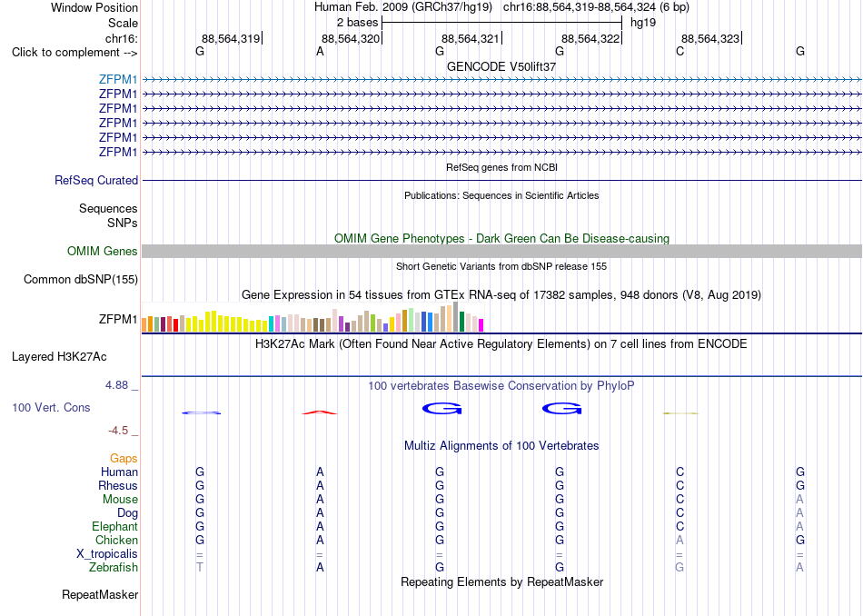This screenshot has height=616, width=863.
Task: Click the A base in complement row
Action: pos(320,52)
